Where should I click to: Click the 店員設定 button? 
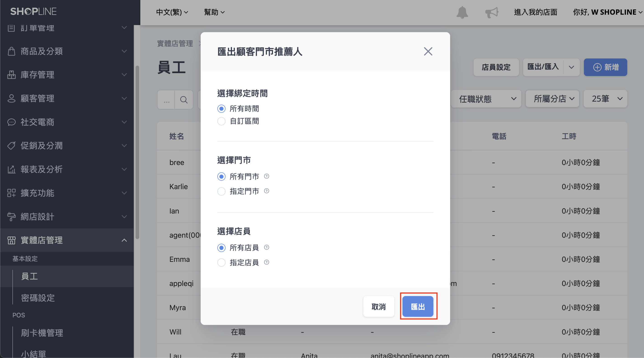[x=496, y=67]
